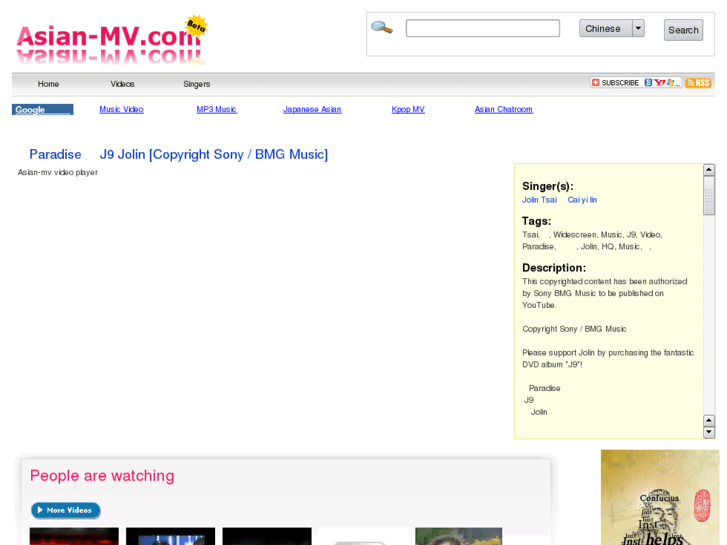Click the 'Asian-mv video player' text

57,173
